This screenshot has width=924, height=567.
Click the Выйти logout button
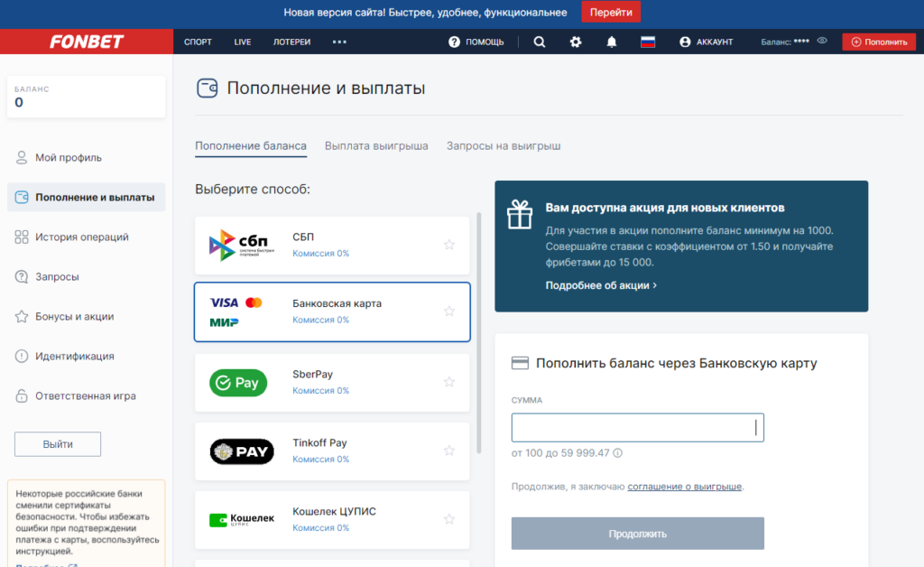(x=58, y=444)
